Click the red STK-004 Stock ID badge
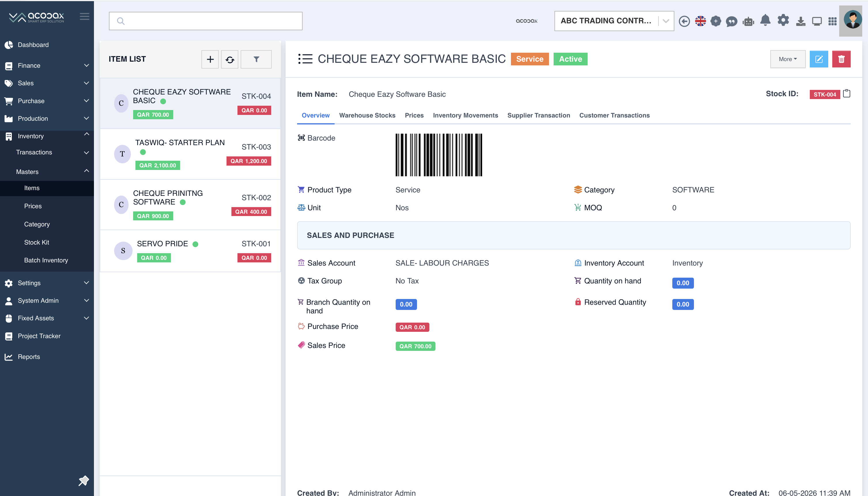This screenshot has width=868, height=496. pos(825,94)
